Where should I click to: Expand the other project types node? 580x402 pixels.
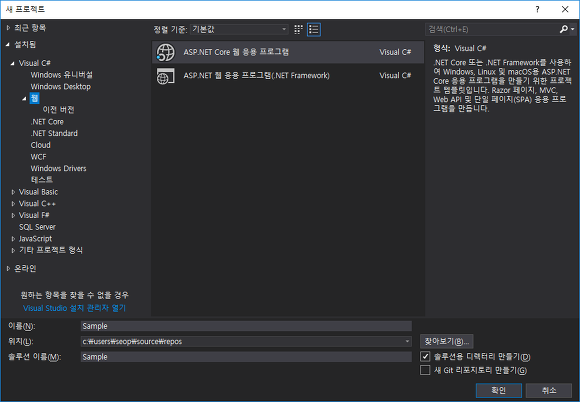coord(13,250)
